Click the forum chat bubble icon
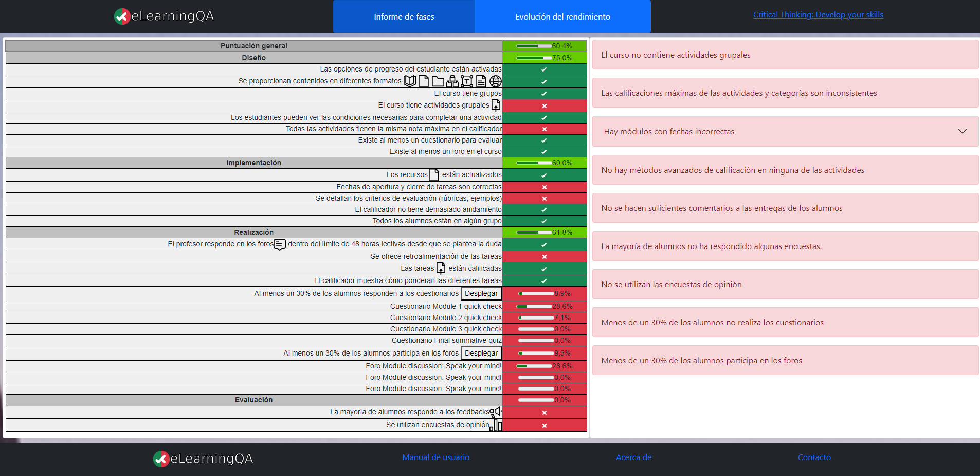 tap(280, 244)
